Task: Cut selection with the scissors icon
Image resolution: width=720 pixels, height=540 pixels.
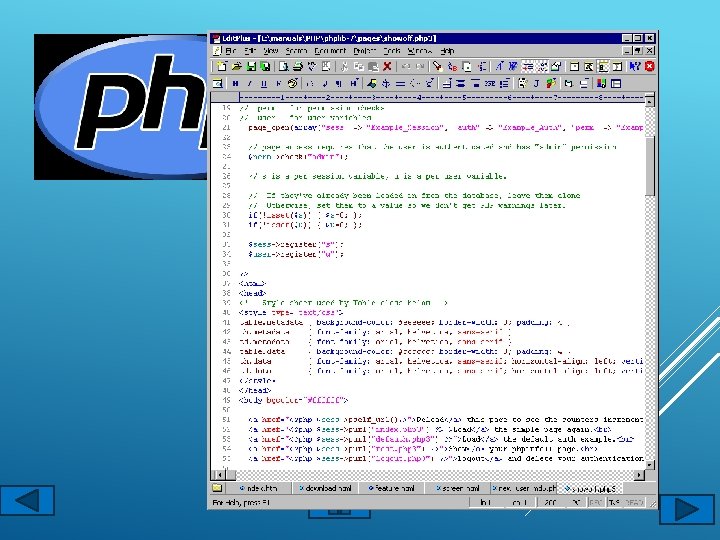Action: (x=344, y=67)
